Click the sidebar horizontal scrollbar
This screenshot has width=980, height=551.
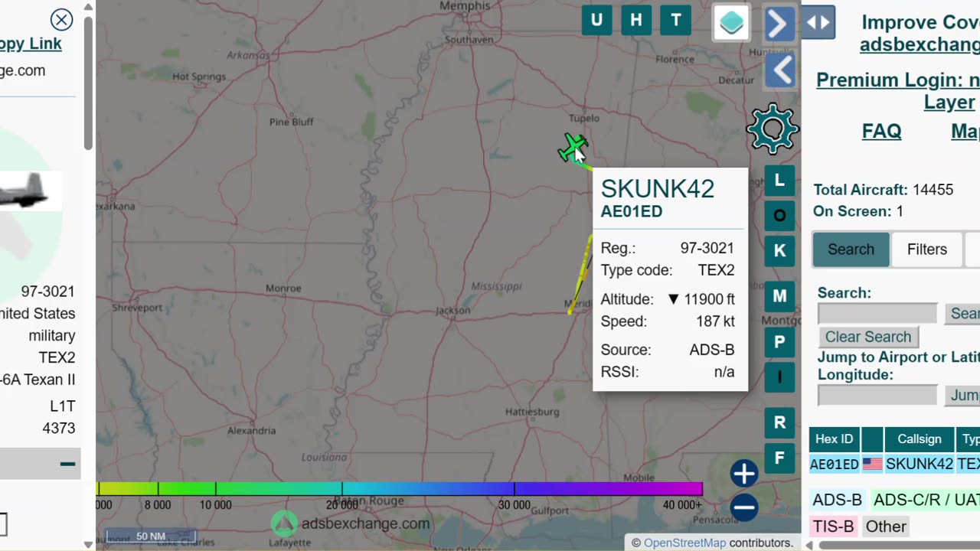coord(899,545)
